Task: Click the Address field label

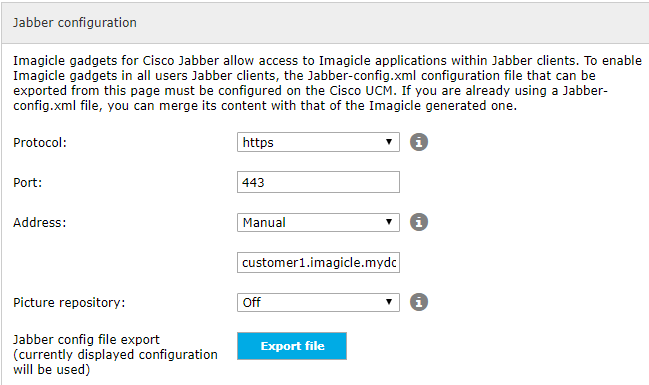Action: click(x=39, y=223)
